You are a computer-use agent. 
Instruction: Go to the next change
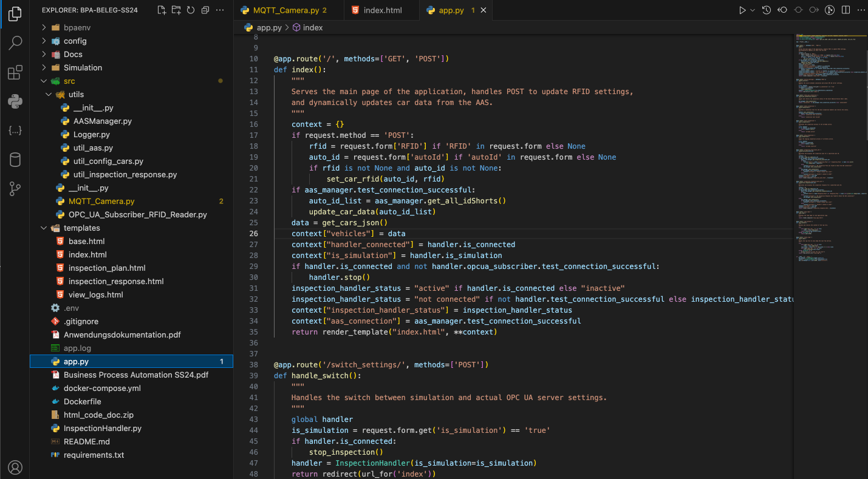814,10
